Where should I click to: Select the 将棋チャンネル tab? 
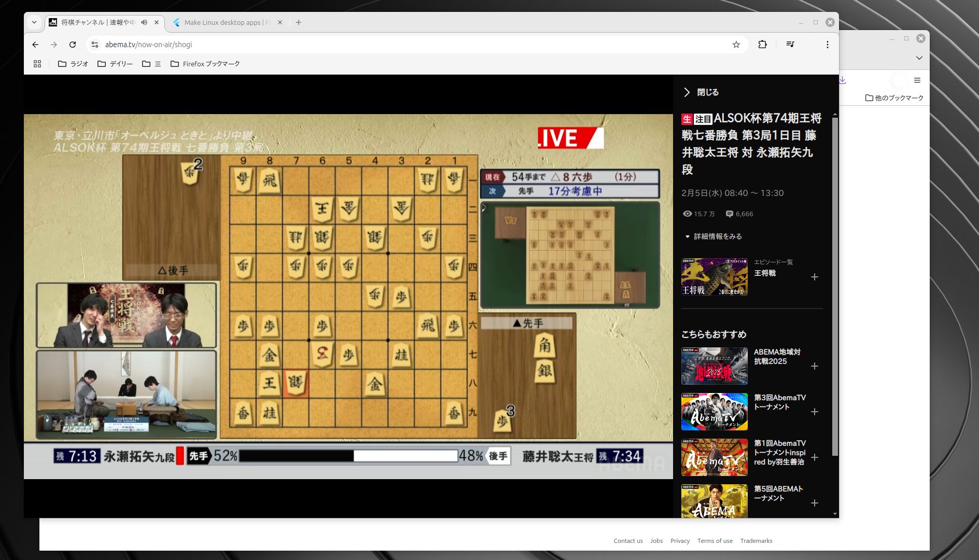99,22
